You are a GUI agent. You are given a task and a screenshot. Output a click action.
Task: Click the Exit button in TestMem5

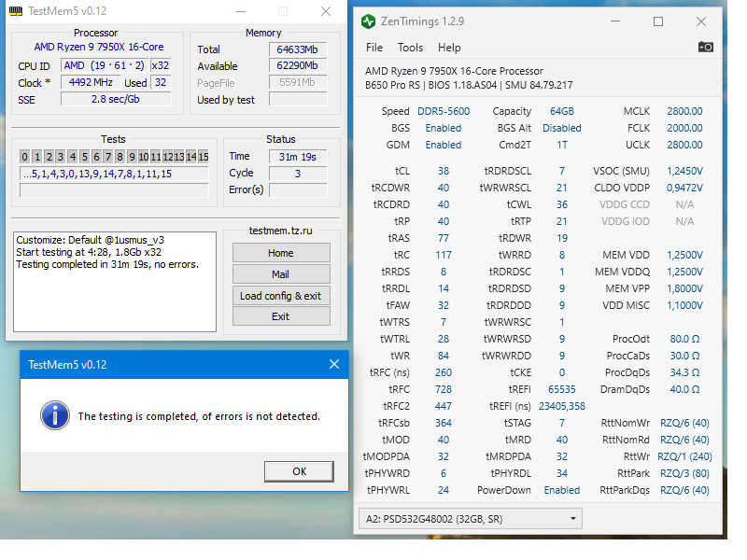pyautogui.click(x=281, y=316)
